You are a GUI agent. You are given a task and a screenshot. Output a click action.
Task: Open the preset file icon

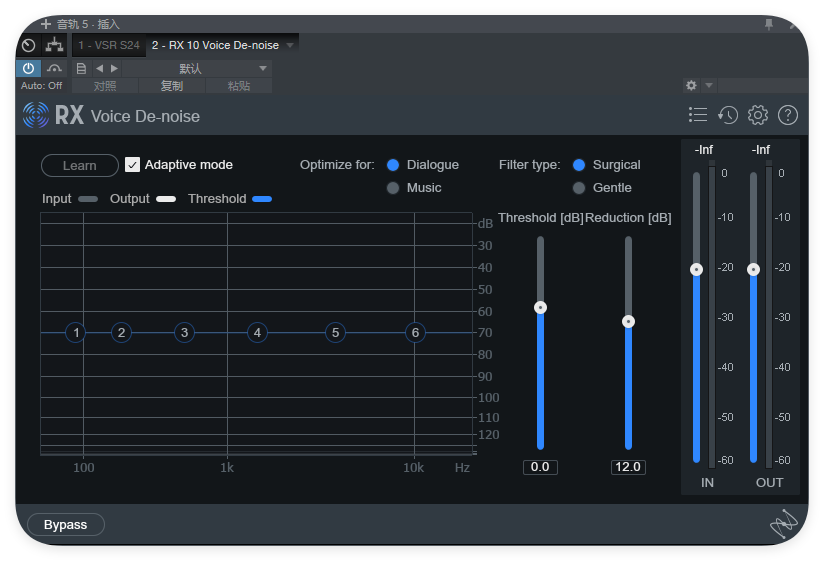(x=81, y=68)
